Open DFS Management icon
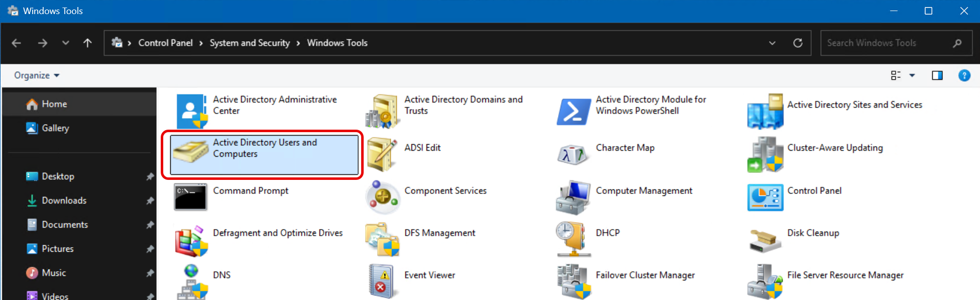This screenshot has height=300, width=980. (x=382, y=240)
